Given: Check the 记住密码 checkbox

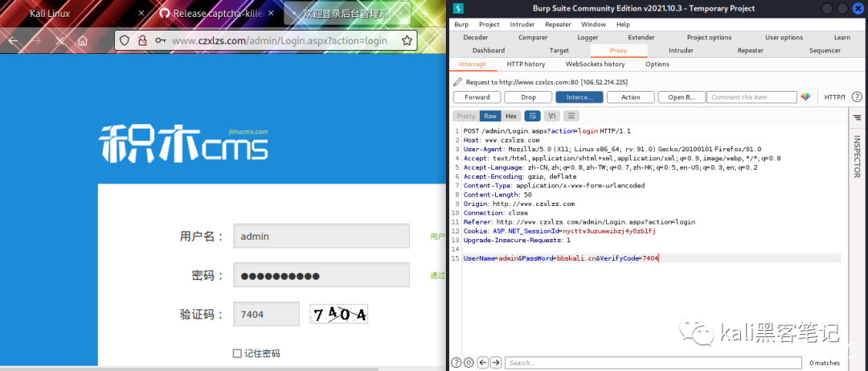Looking at the screenshot, I should coord(237,353).
